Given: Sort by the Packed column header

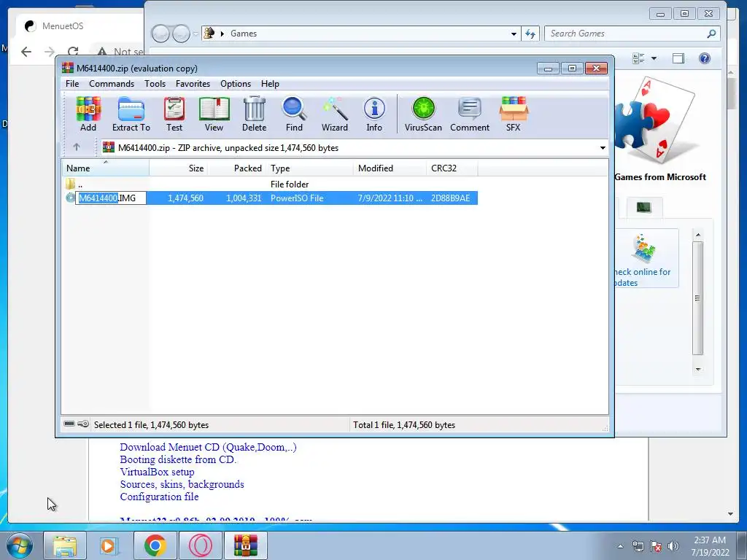Looking at the screenshot, I should point(237,168).
